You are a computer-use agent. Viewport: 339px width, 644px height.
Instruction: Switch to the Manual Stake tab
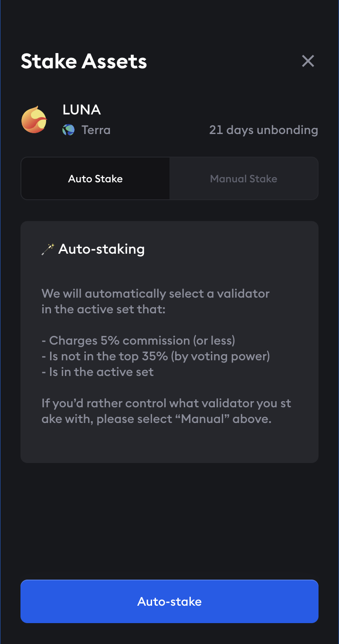tap(244, 179)
